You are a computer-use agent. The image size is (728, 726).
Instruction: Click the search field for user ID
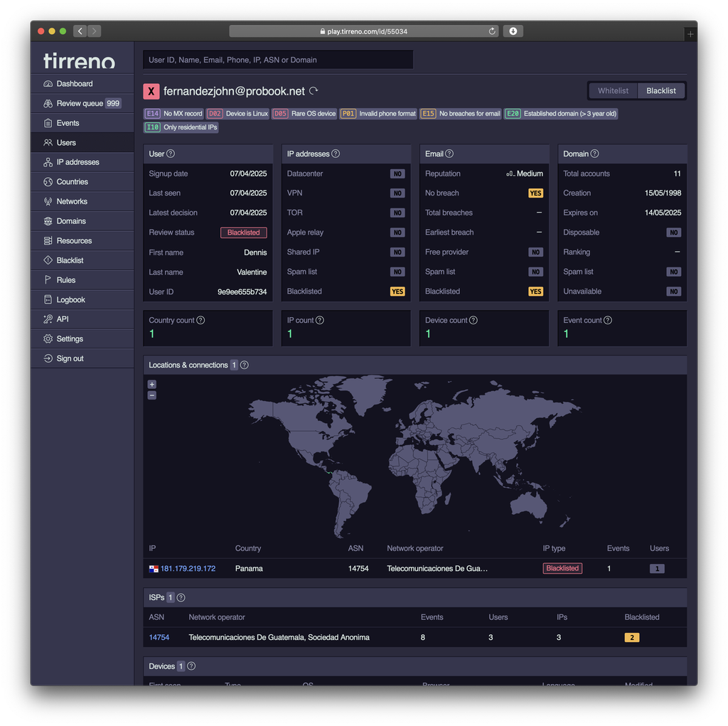[278, 60]
